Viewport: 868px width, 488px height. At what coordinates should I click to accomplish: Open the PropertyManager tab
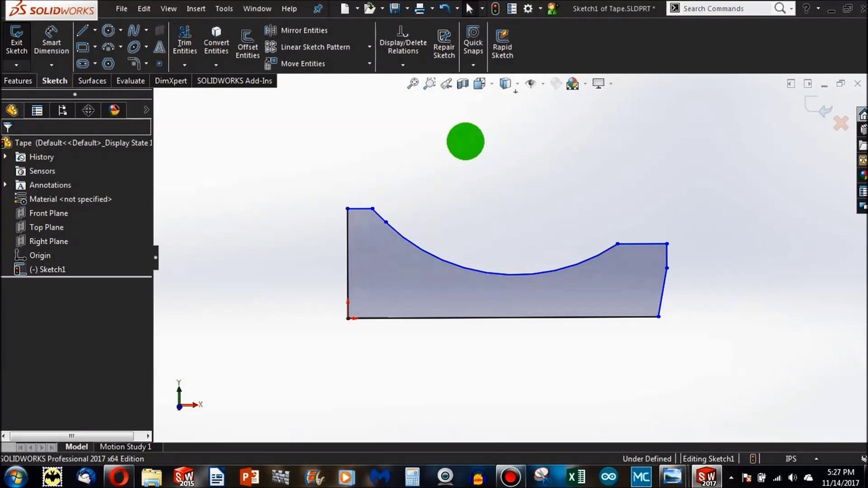tap(37, 110)
